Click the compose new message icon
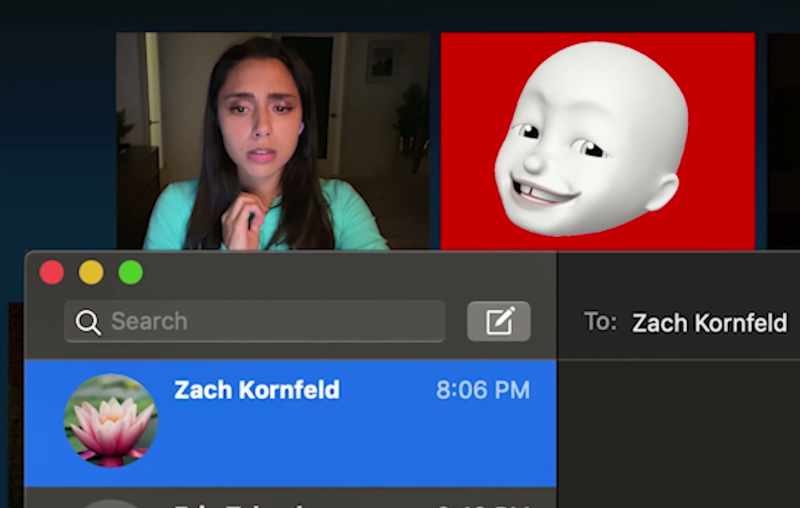Screen dimensions: 800x508 (x=498, y=321)
